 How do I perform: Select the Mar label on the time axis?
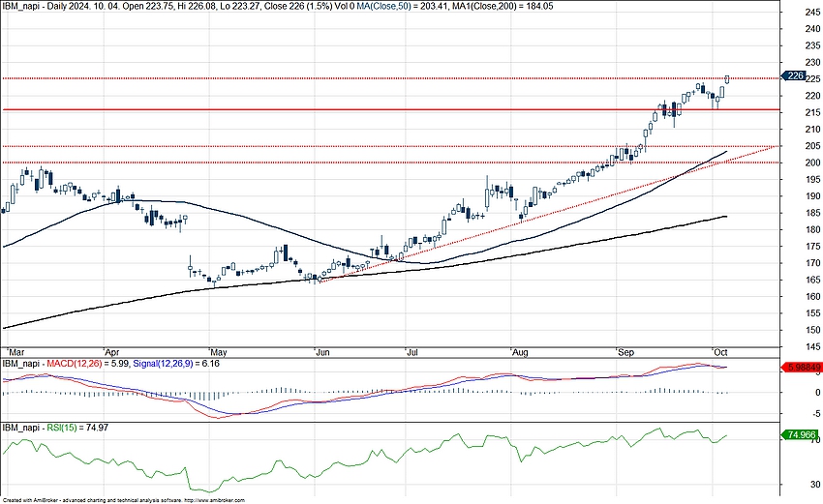pyautogui.click(x=15, y=352)
